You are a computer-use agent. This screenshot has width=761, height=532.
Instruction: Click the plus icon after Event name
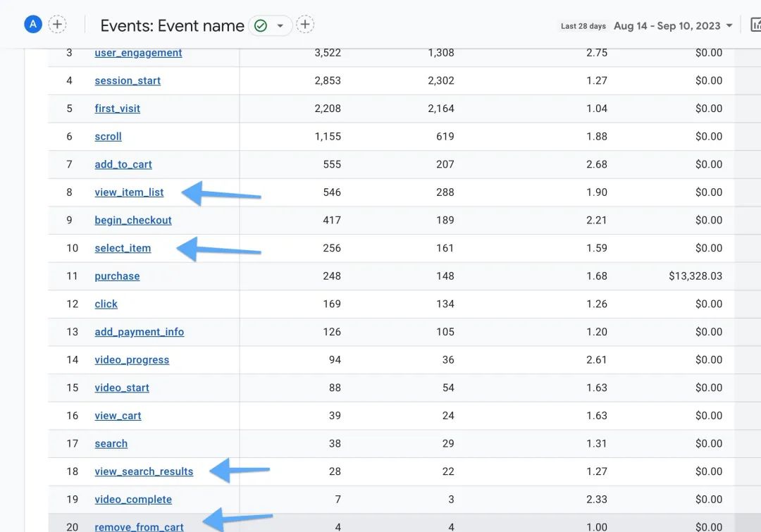click(x=305, y=24)
